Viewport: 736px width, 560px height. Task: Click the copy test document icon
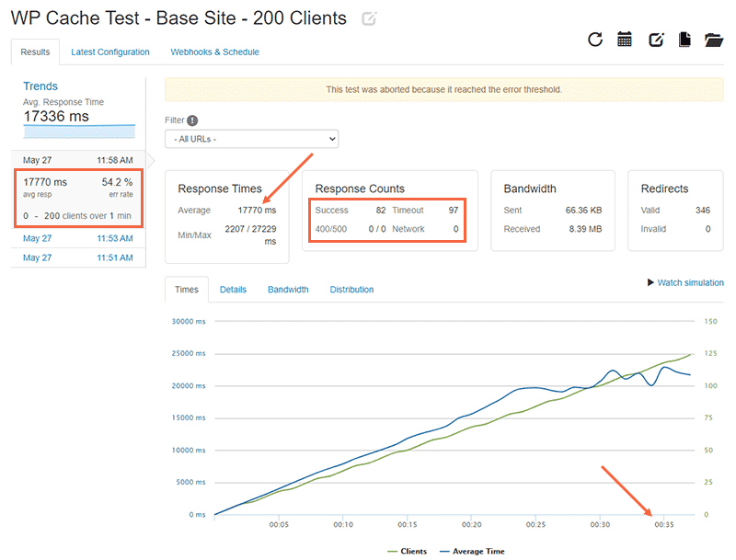click(684, 39)
